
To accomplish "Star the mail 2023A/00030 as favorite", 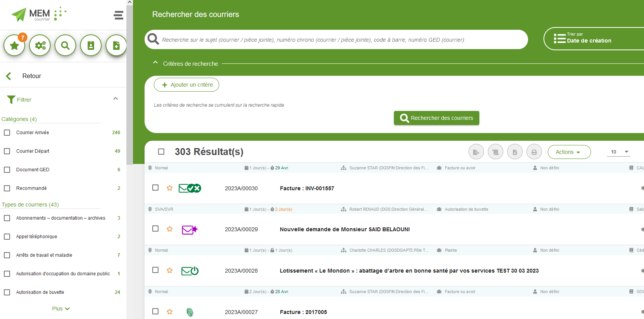I will pyautogui.click(x=170, y=188).
